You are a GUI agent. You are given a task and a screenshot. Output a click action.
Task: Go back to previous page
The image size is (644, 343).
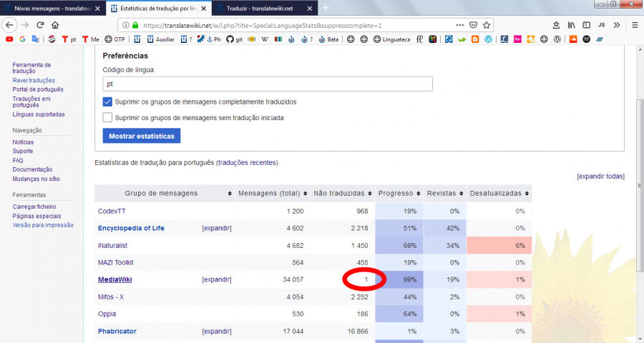9,25
